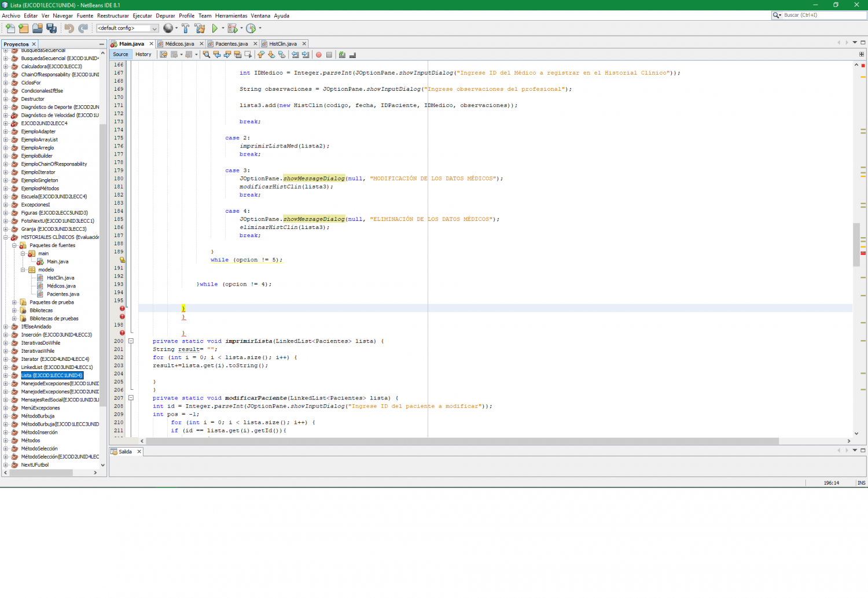Open dropdown arrow next to Profile icon
The height and width of the screenshot is (598, 868).
pos(260,28)
